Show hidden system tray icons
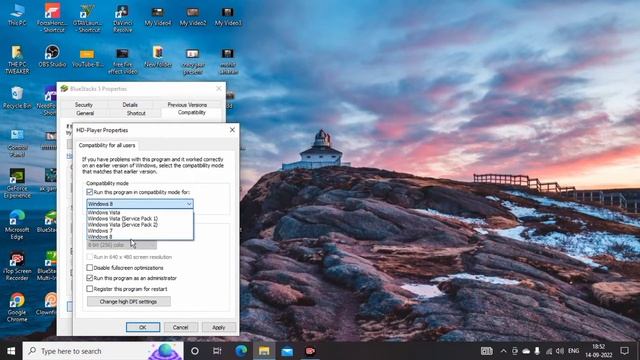The image size is (640, 360). [x=503, y=351]
